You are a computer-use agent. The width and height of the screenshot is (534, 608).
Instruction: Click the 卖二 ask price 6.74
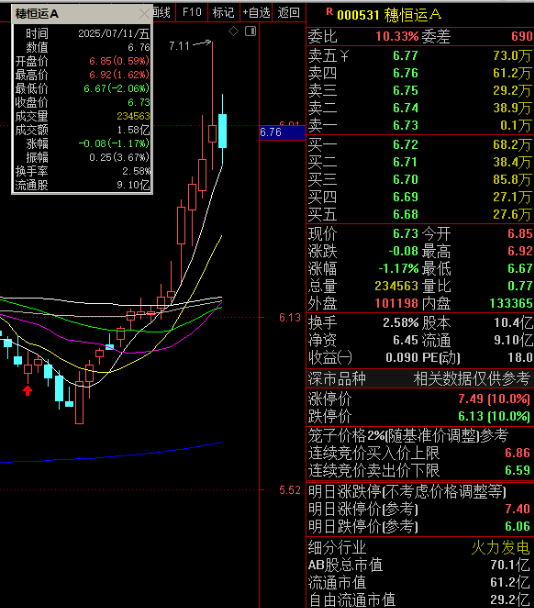click(405, 108)
